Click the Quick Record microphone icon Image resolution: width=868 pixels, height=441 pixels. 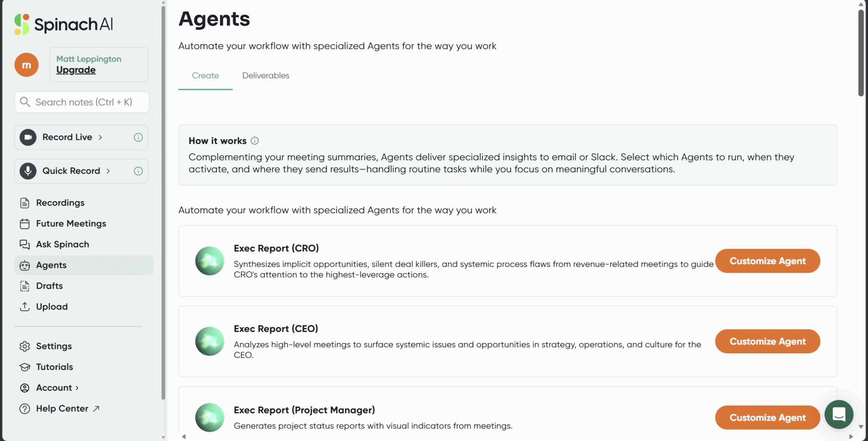pyautogui.click(x=28, y=171)
